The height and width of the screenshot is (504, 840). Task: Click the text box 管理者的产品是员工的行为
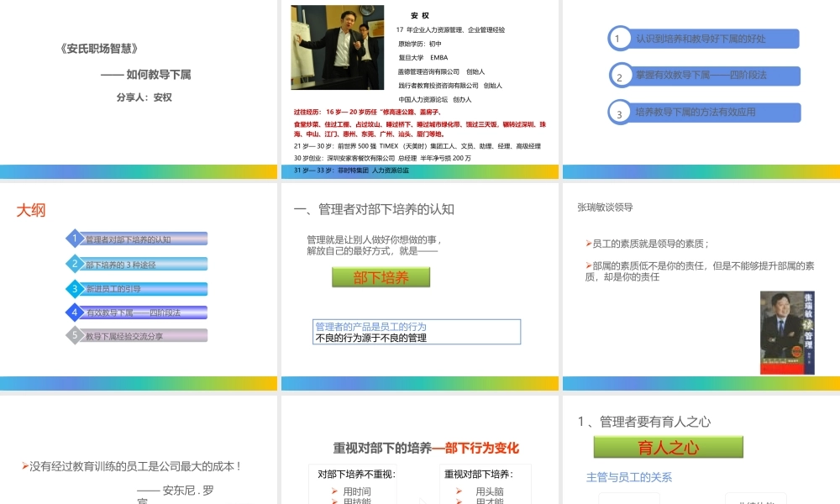(x=417, y=332)
